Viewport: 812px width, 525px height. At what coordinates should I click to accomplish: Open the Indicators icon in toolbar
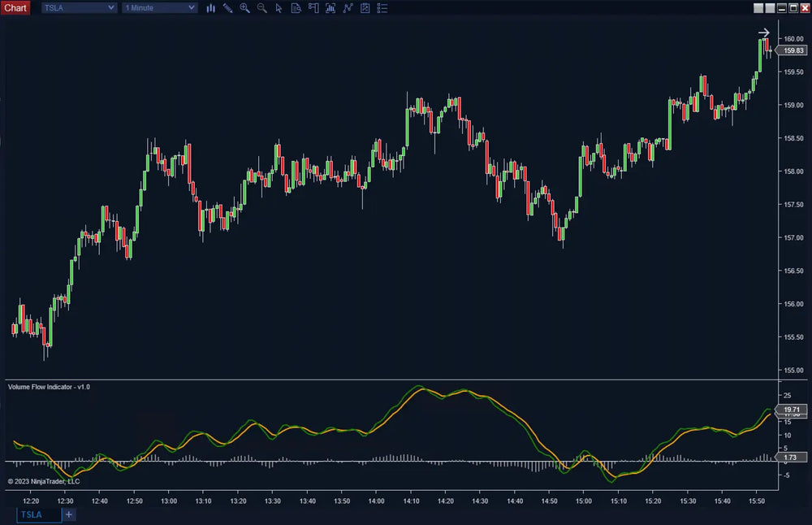click(330, 8)
